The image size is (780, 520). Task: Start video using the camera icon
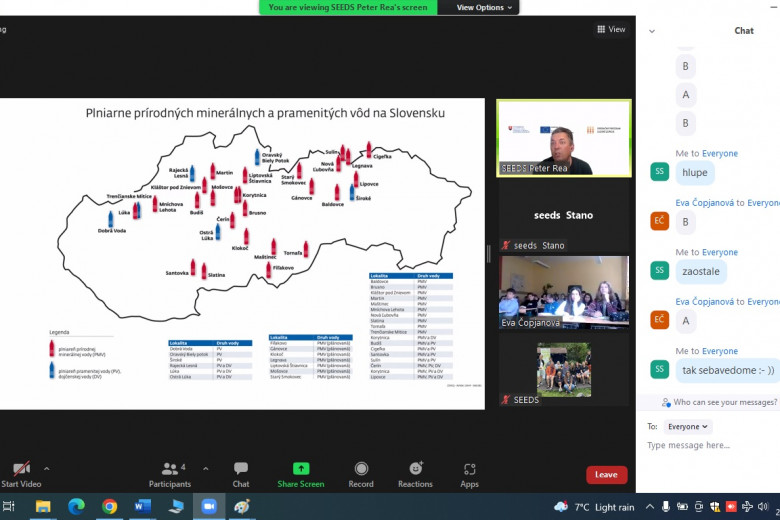[21, 469]
